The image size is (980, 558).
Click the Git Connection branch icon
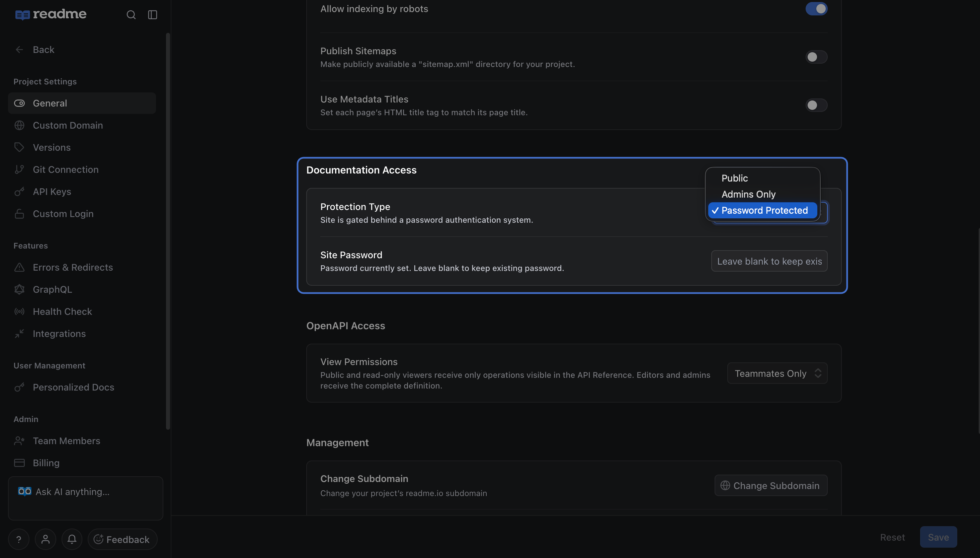pos(19,169)
